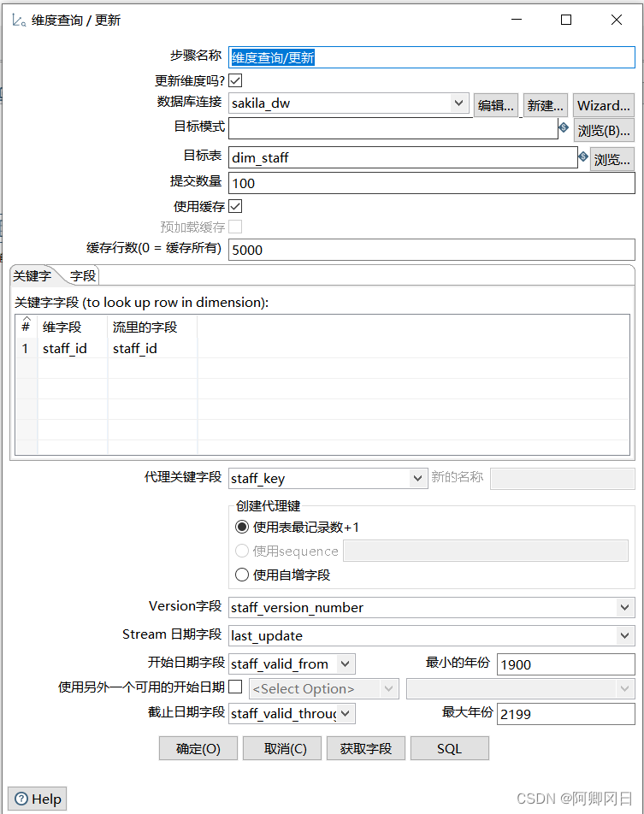
Task: Open the 数据库连接 dropdown showing sakila_dw
Action: click(x=458, y=103)
